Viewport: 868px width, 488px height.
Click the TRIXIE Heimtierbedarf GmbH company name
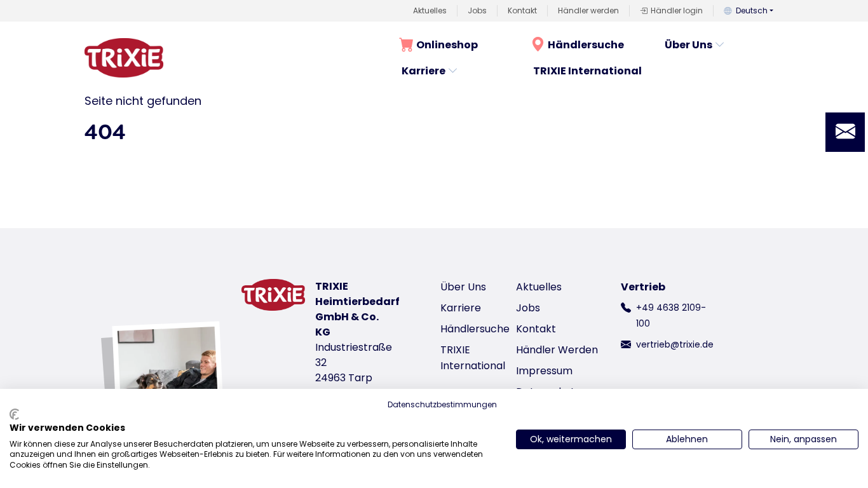357,309
